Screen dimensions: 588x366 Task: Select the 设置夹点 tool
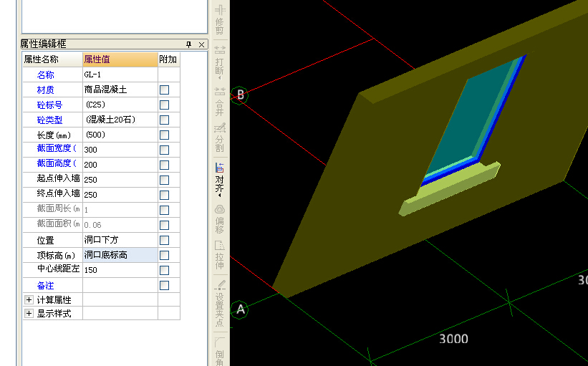click(x=220, y=304)
